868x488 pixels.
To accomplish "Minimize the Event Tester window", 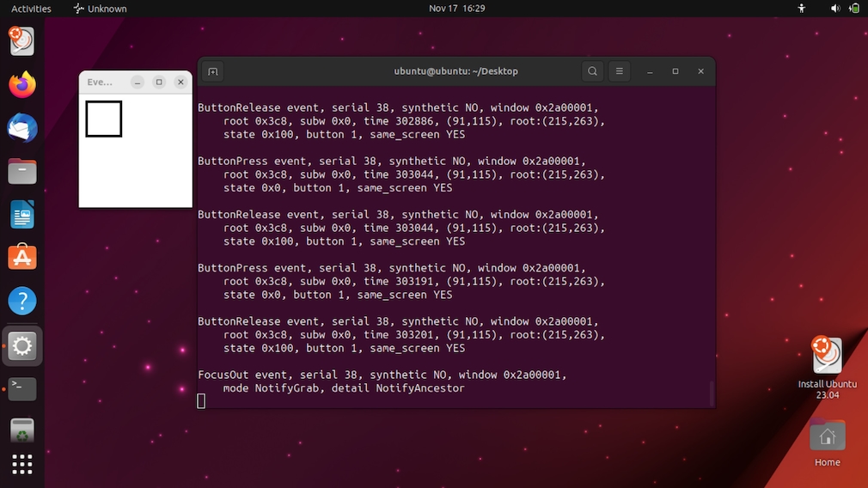I will pyautogui.click(x=138, y=82).
